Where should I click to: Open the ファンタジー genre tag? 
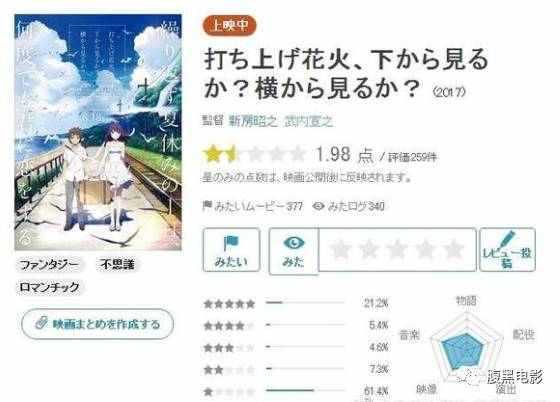tap(49, 265)
